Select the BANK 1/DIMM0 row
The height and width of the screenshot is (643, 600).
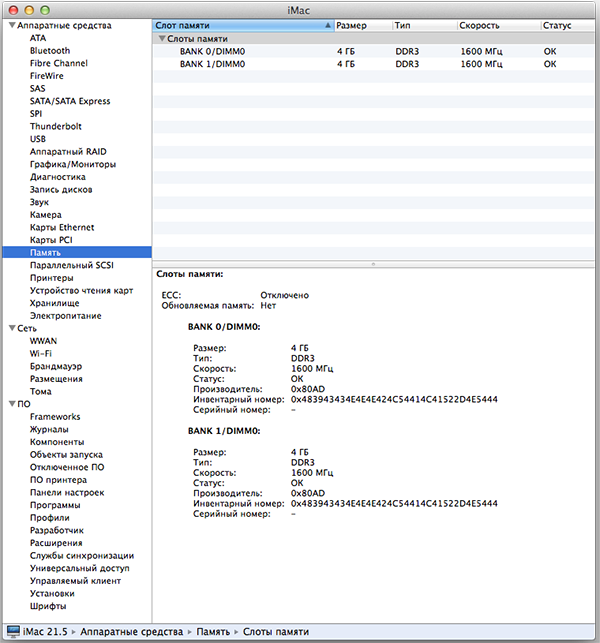(x=374, y=64)
